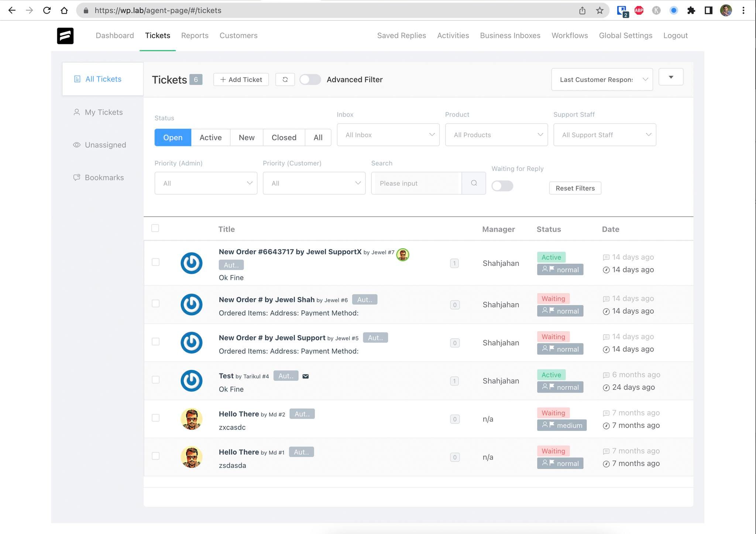Switch to the Reports tab
Screen dimensions: 756x534
[x=195, y=35]
